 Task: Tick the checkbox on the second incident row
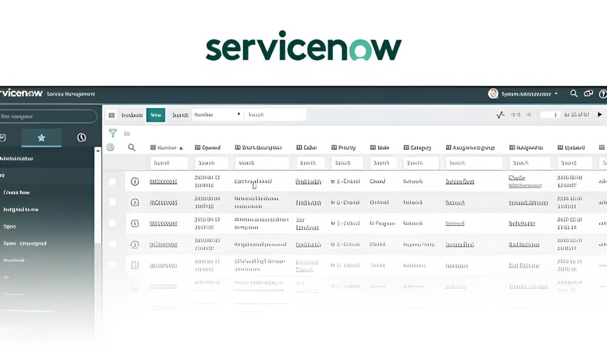pos(112,202)
